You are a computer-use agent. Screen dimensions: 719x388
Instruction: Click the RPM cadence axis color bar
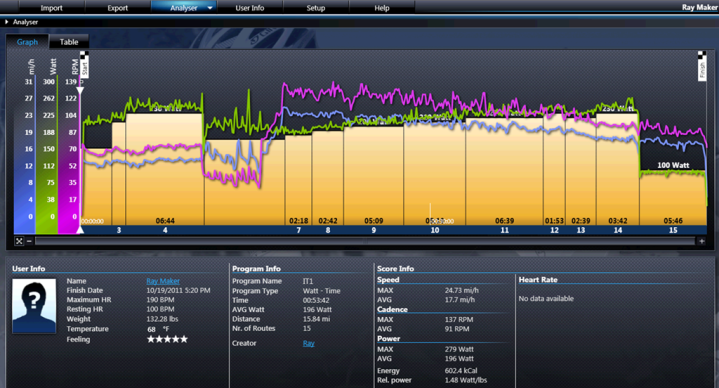coord(69,156)
